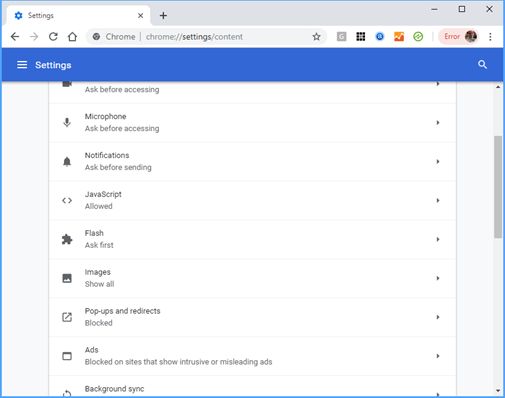Open the gray square extension icon

(341, 37)
